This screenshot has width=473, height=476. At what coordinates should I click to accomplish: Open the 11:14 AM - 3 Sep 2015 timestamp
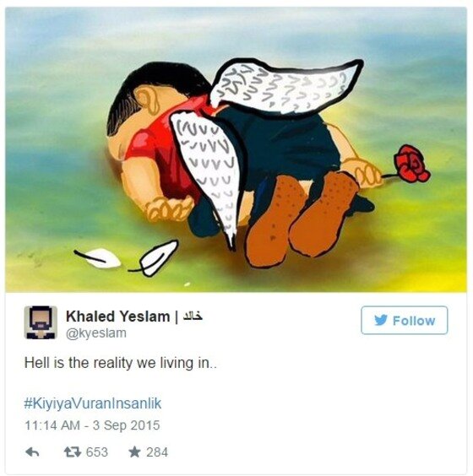[92, 425]
